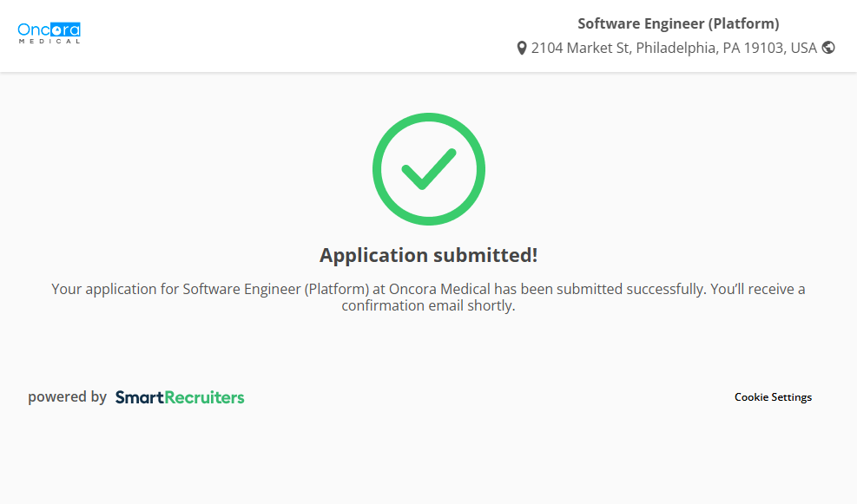This screenshot has width=857, height=504.
Task: Open Cookie Settings
Action: 773,397
